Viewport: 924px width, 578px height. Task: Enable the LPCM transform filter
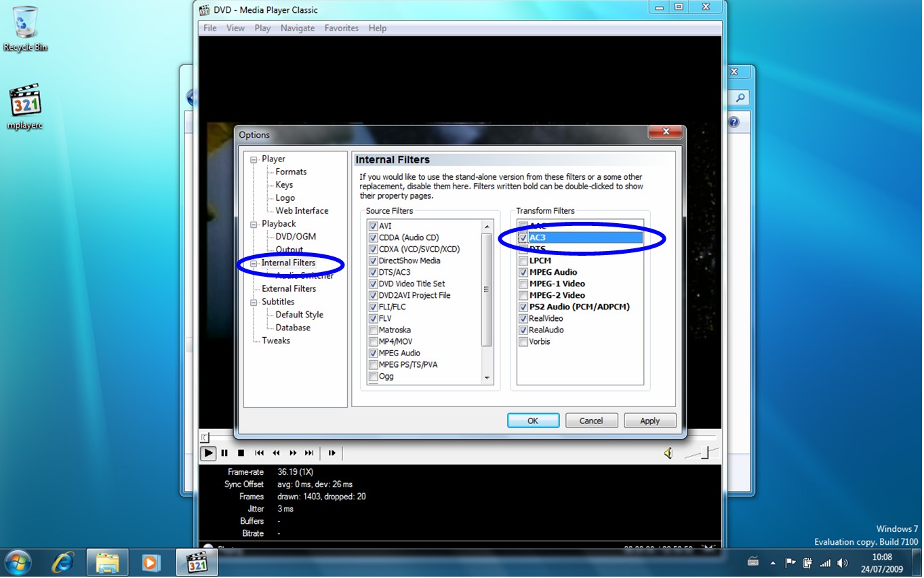[x=523, y=261]
